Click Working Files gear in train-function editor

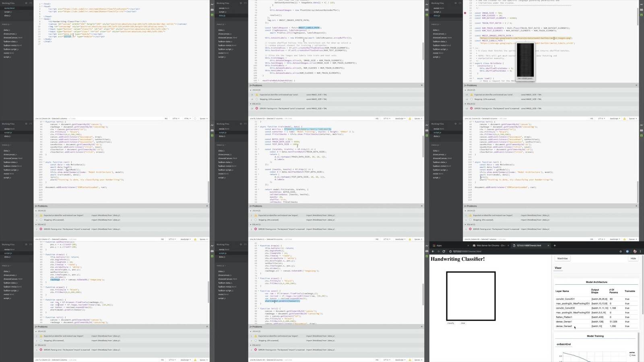point(241,124)
